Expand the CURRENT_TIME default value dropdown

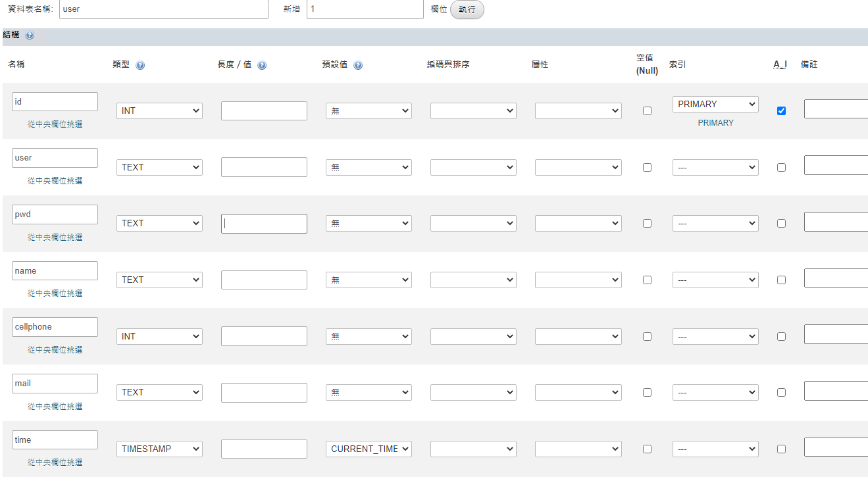click(369, 449)
